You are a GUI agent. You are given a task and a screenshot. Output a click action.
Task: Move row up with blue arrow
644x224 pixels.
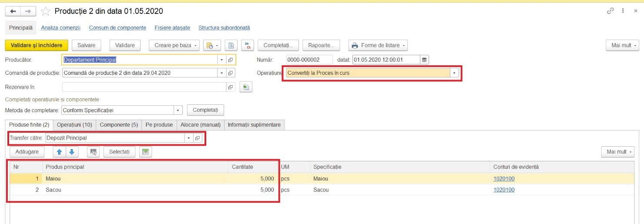click(x=60, y=152)
